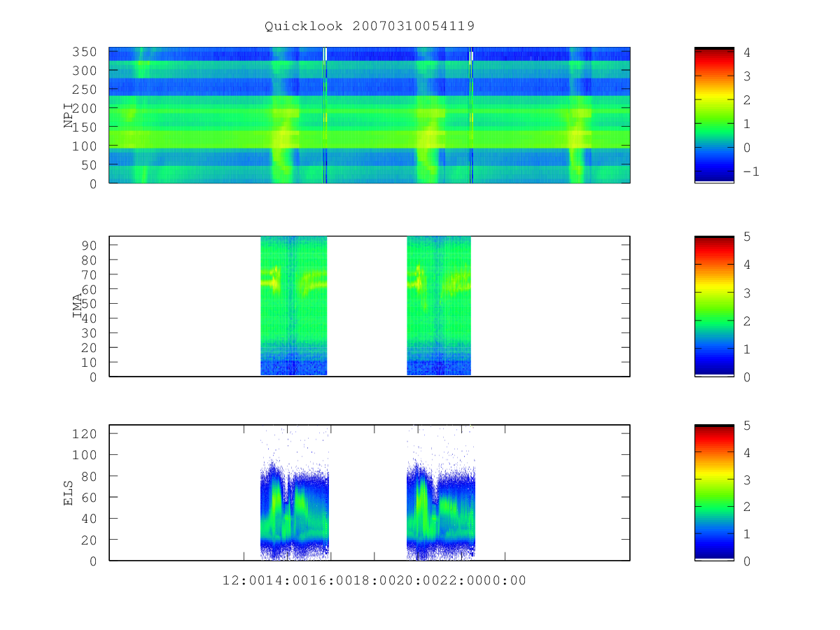840x630 pixels.
Task: Click the IMA color scale bar
Action: tap(714, 307)
